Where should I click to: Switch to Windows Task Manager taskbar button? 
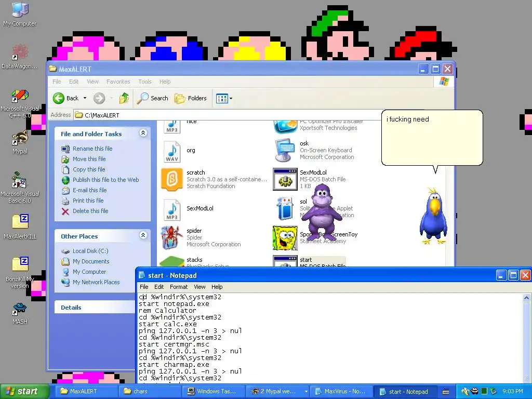pyautogui.click(x=214, y=392)
